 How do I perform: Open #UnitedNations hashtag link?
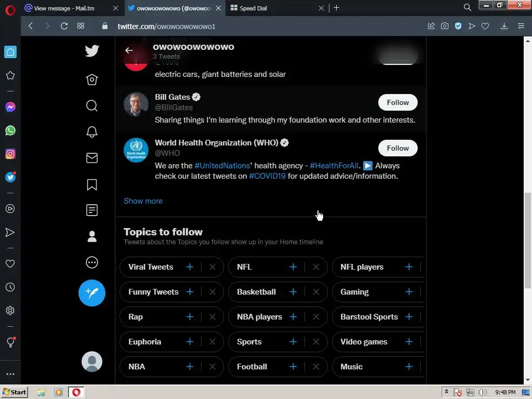[x=222, y=166]
